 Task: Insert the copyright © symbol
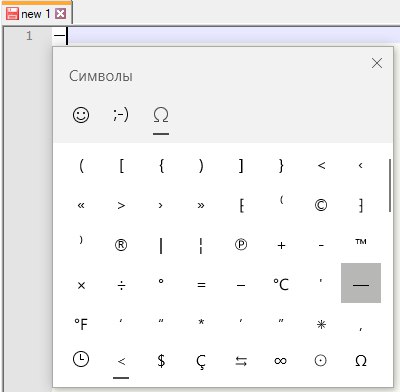tap(321, 205)
